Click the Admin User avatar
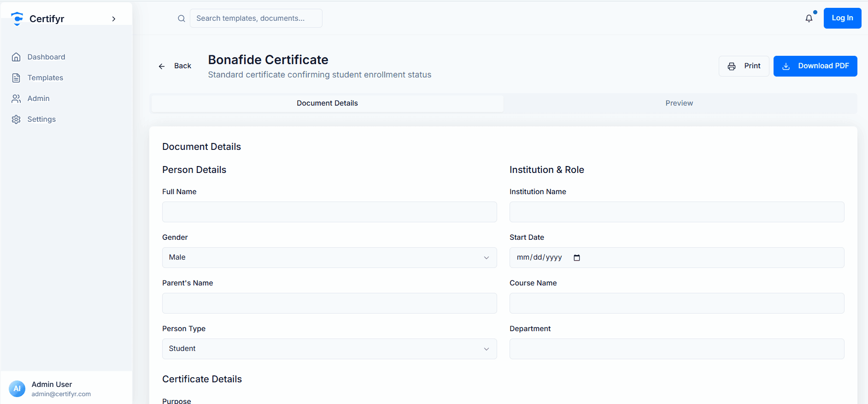The image size is (868, 404). pyautogui.click(x=17, y=389)
